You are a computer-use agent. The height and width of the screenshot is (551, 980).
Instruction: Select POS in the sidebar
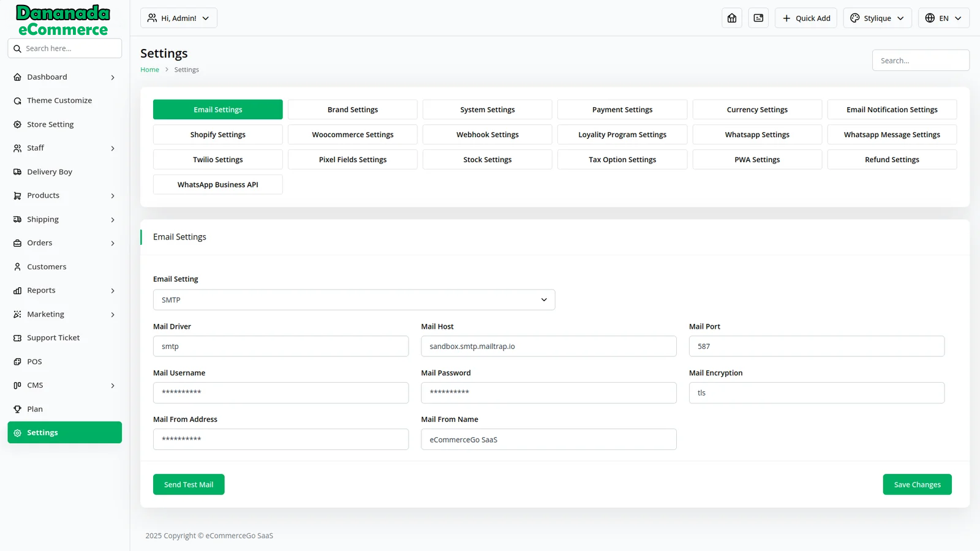click(x=34, y=362)
